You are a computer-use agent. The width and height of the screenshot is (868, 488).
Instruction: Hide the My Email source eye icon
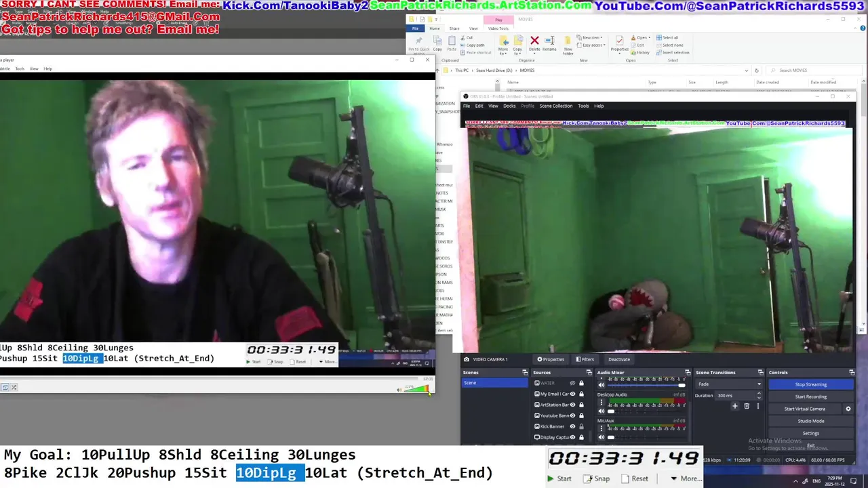tap(573, 394)
